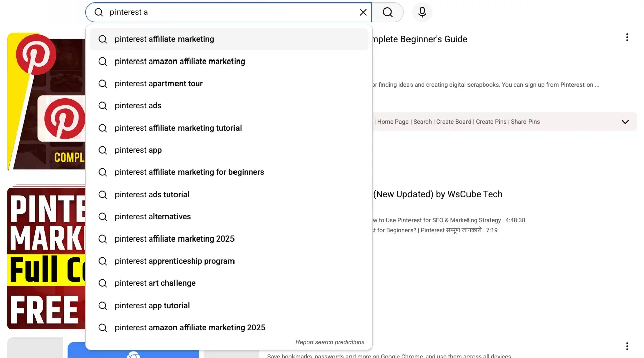The height and width of the screenshot is (358, 644).
Task: Select 'pinterest alternatives' suggestion
Action: [x=153, y=217]
